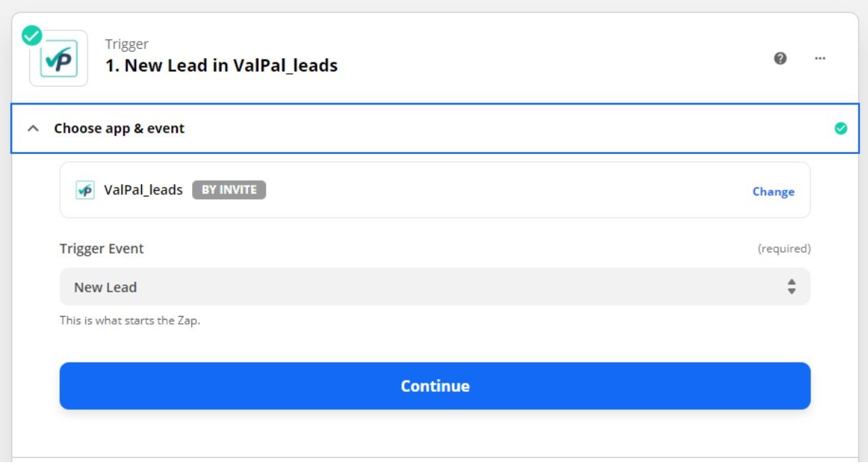
Task: Click the large ValPal trigger app icon
Action: click(x=58, y=58)
